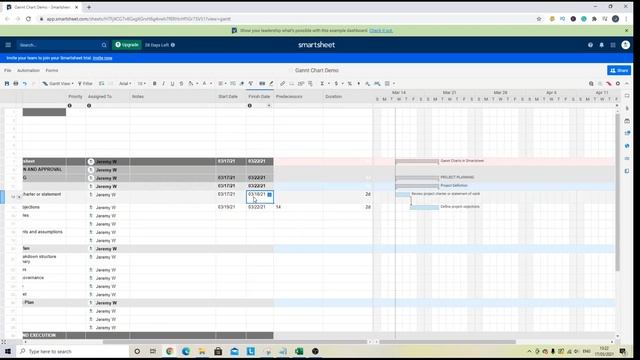Image resolution: width=640 pixels, height=360 pixels.
Task: Open the Check it out link
Action: pyautogui.click(x=381, y=31)
